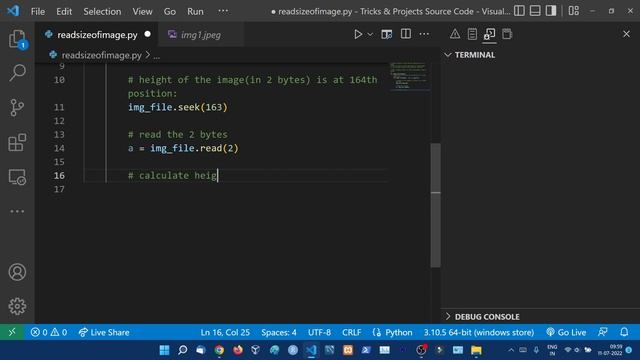Open File Explorer from taskbar
The image size is (640, 360).
pyautogui.click(x=476, y=350)
